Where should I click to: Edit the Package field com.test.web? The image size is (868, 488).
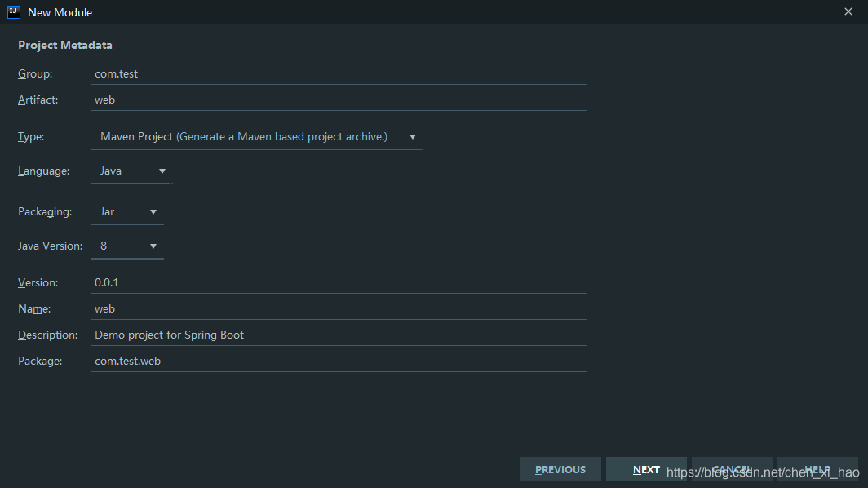[339, 361]
